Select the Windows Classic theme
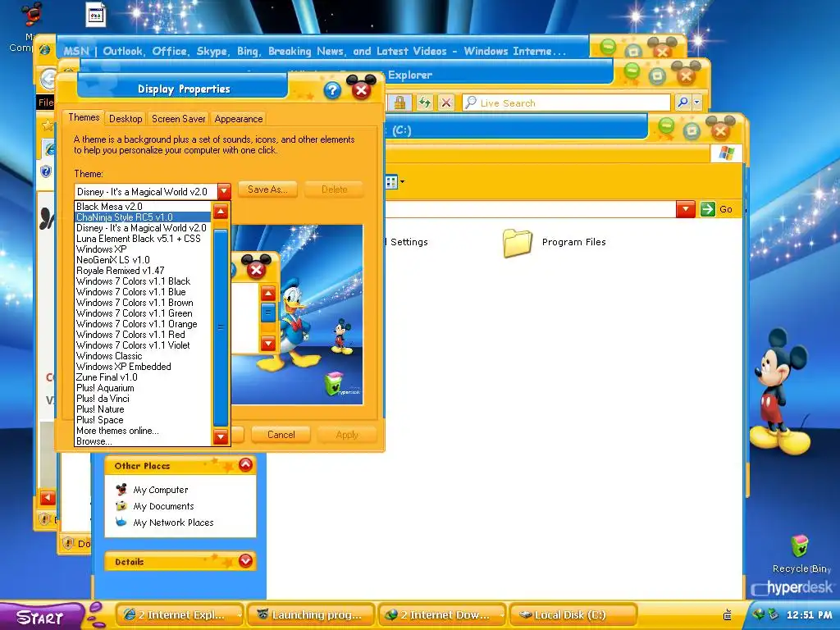This screenshot has height=630, width=840. coord(143,356)
